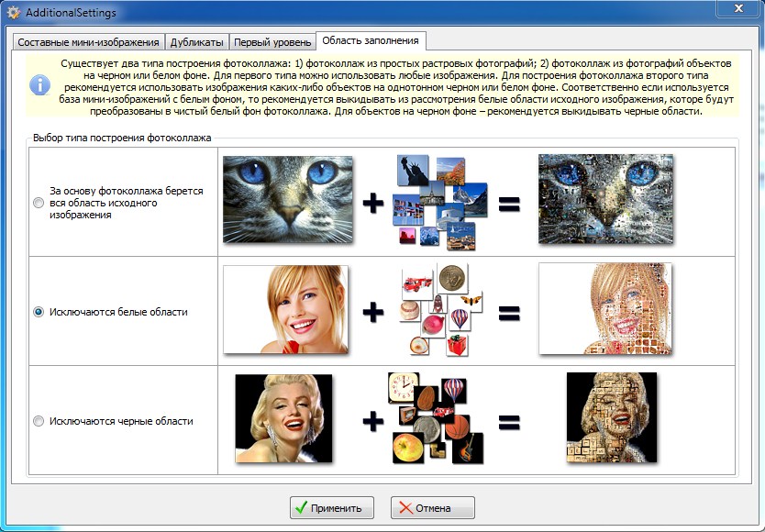The height and width of the screenshot is (532, 765).
Task: Click the Marilyn Monroe mosaic result
Action: (x=612, y=417)
